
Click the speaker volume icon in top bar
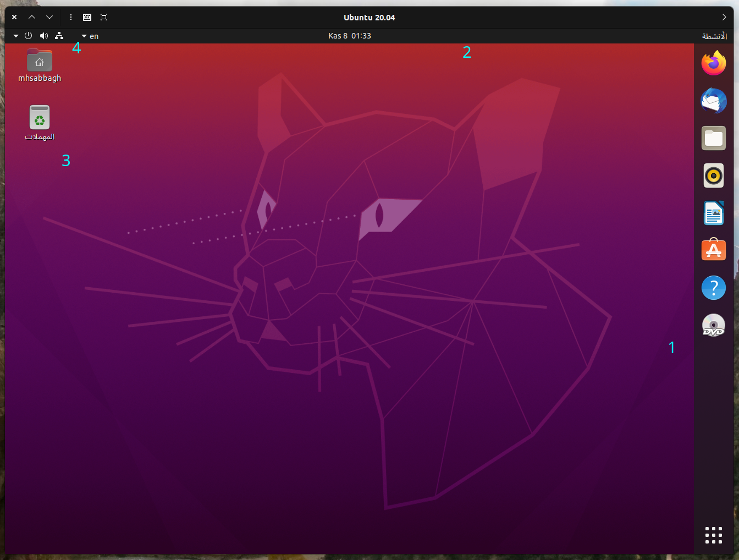point(44,36)
